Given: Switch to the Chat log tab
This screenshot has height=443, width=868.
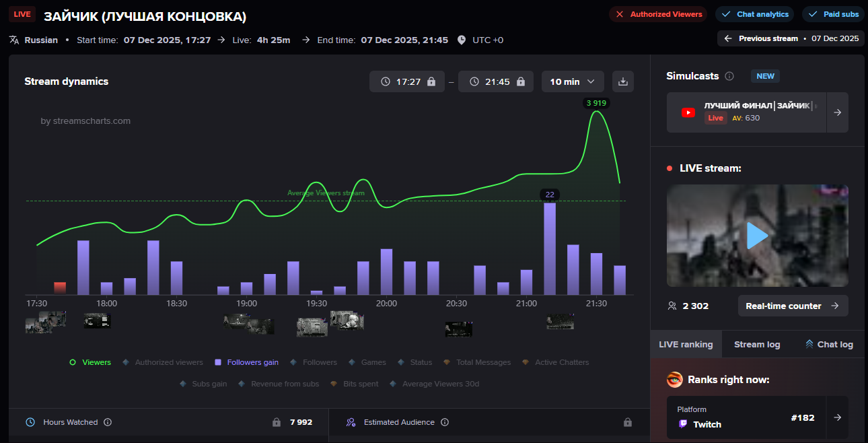Looking at the screenshot, I should [x=829, y=344].
